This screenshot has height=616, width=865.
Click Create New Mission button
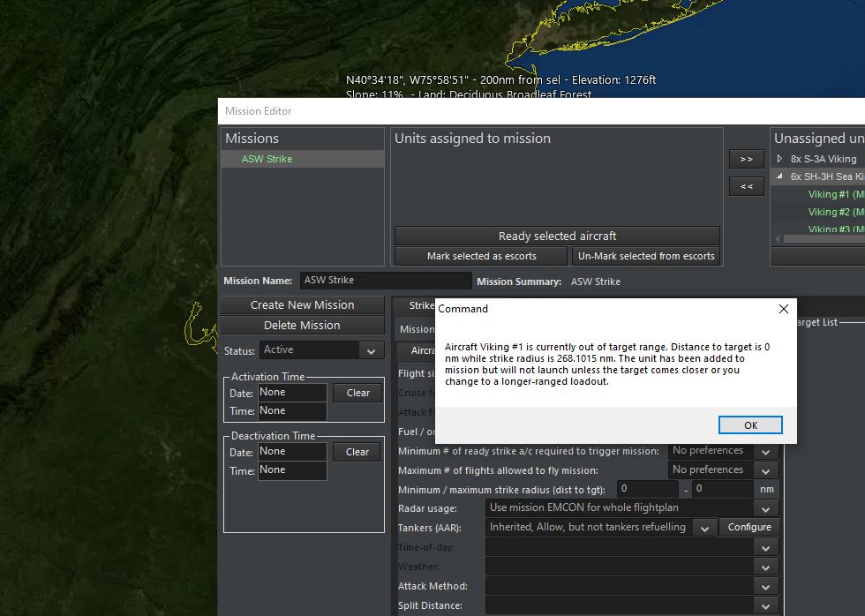302,305
